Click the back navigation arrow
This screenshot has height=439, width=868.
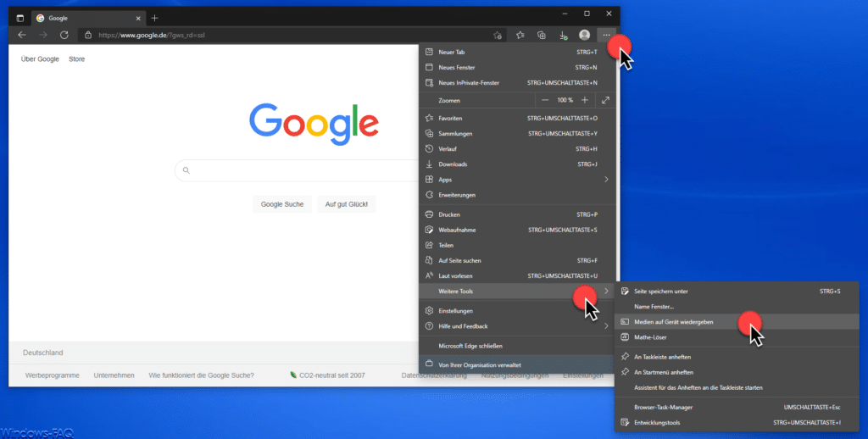click(x=22, y=35)
